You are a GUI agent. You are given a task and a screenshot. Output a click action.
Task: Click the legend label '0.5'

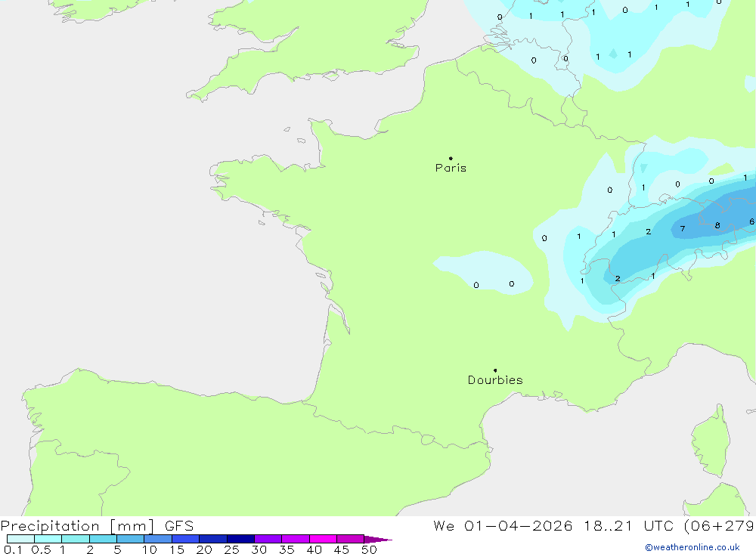[41, 549]
